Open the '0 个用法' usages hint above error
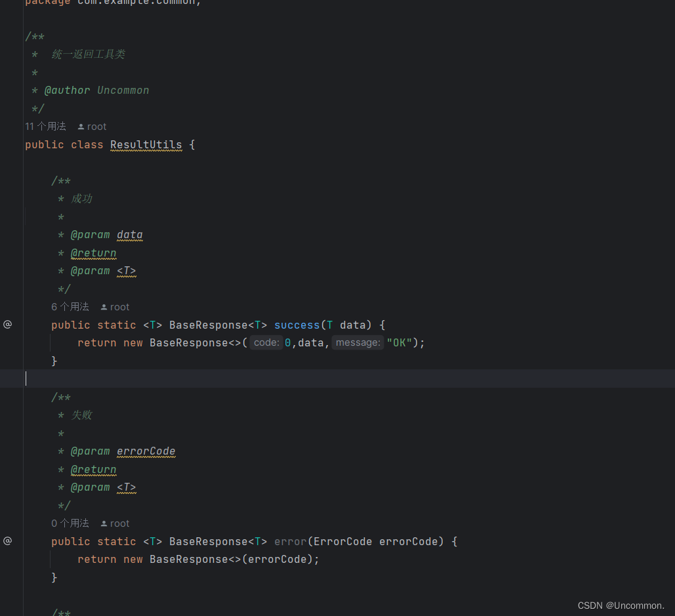This screenshot has width=675, height=616. pyautogui.click(x=70, y=524)
